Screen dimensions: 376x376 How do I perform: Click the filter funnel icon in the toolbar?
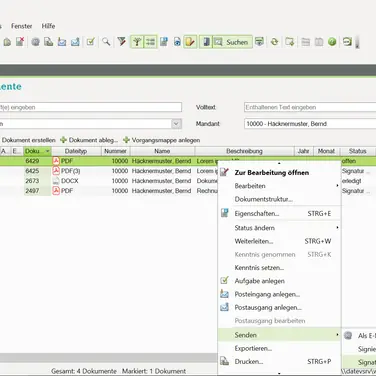click(x=122, y=42)
